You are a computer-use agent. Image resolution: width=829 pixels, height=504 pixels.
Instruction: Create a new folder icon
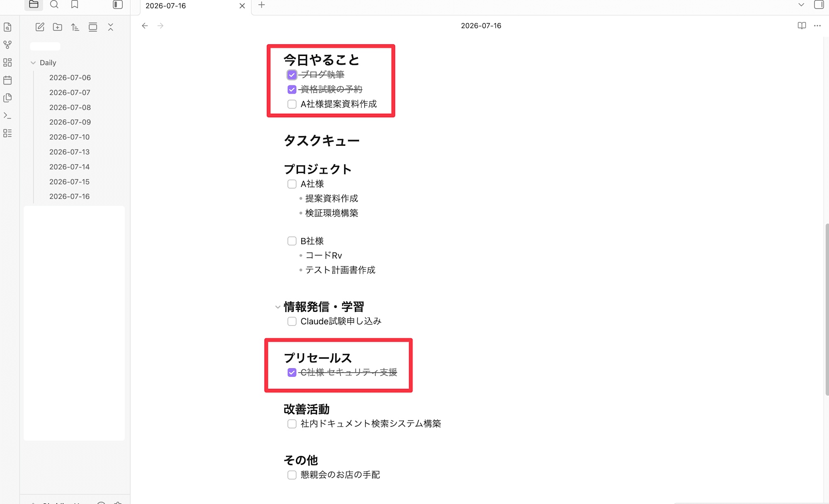click(x=58, y=27)
